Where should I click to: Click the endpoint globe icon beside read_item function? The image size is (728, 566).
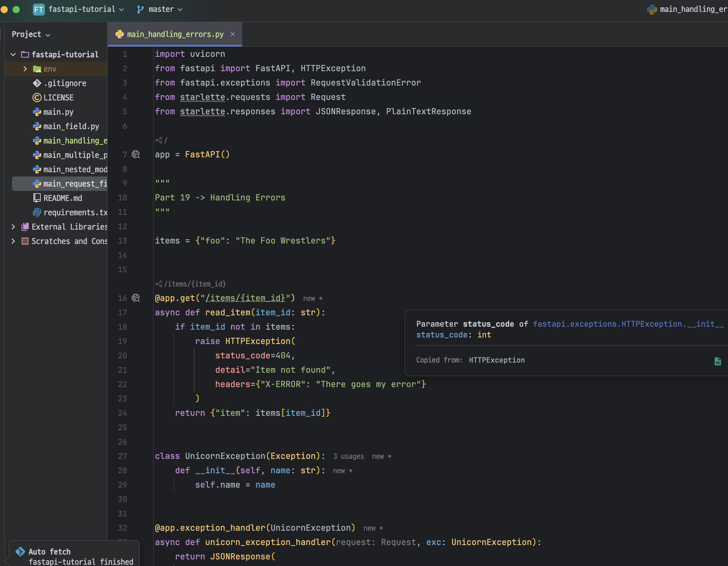135,298
